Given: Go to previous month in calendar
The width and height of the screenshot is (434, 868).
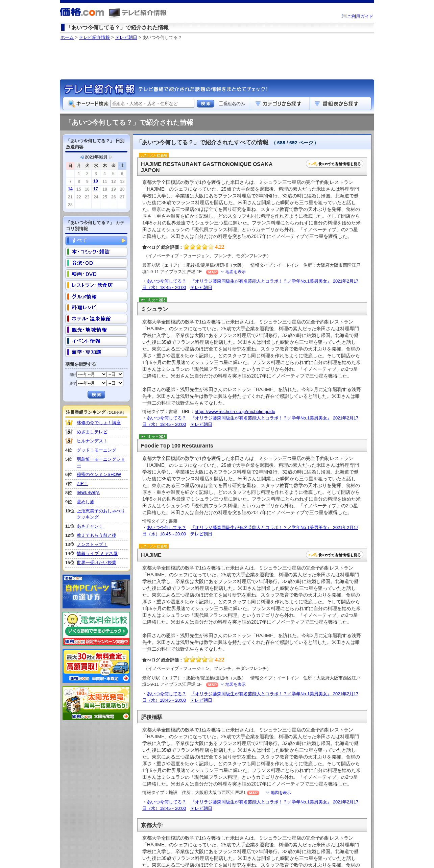Looking at the screenshot, I should coord(82,157).
